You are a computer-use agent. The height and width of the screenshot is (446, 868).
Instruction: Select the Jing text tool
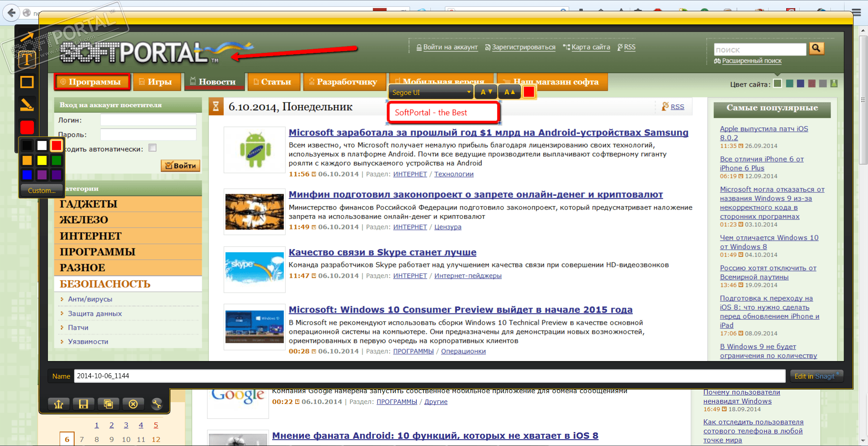(27, 59)
